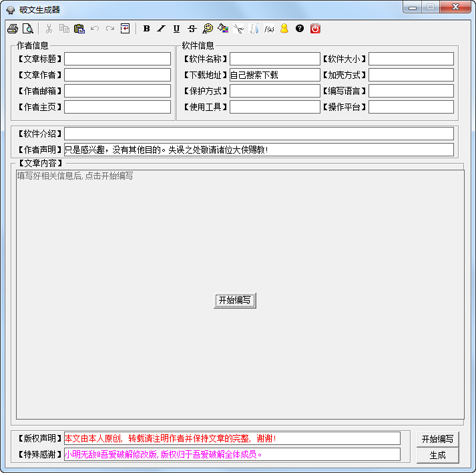Screen dimensions: 476x473
Task: Click the 操作平台 input field
Action: 411,108
